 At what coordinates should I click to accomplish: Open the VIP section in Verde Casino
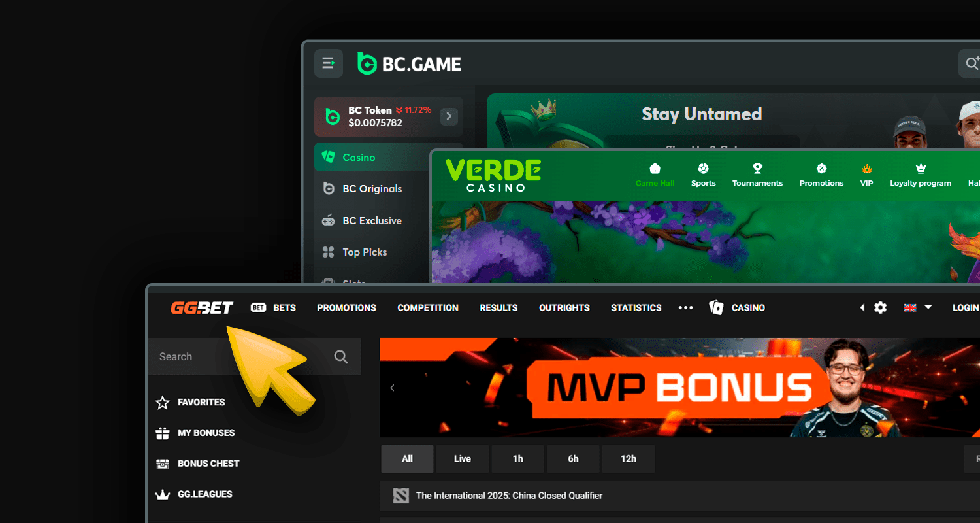pos(867,175)
